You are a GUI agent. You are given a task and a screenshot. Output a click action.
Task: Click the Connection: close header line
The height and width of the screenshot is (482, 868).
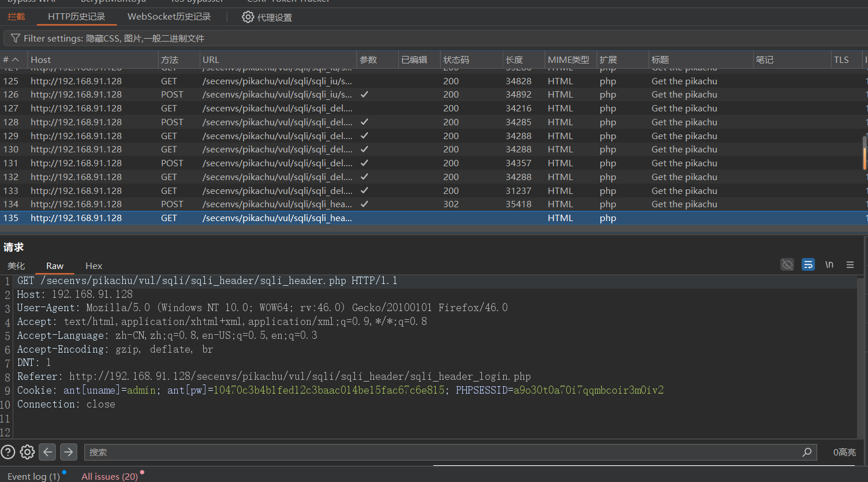[x=66, y=404]
